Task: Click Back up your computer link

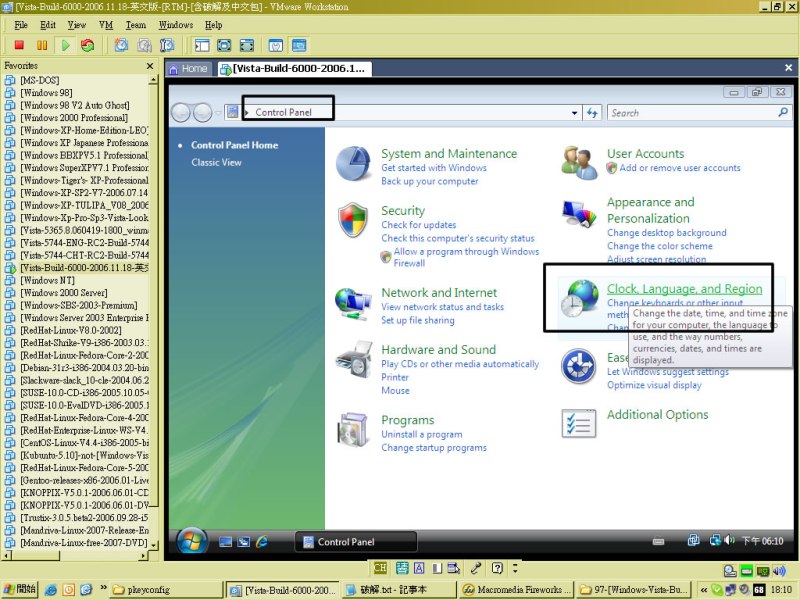Action: (430, 181)
